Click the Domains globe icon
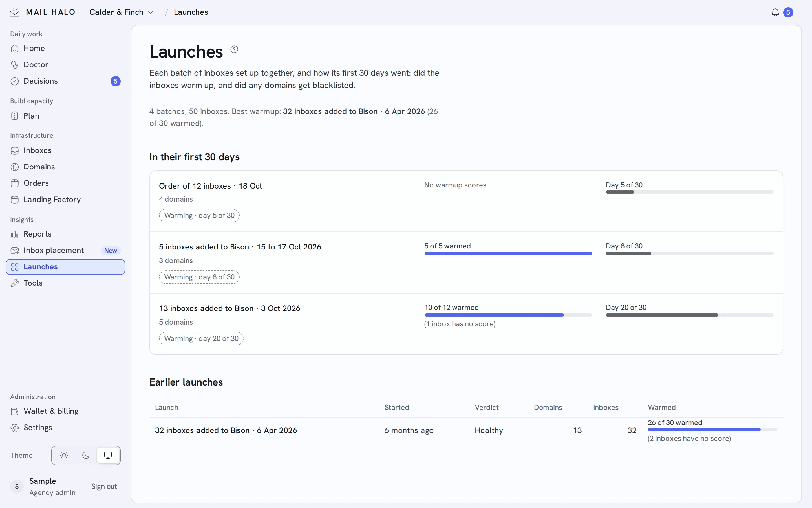The width and height of the screenshot is (812, 508). tap(14, 167)
